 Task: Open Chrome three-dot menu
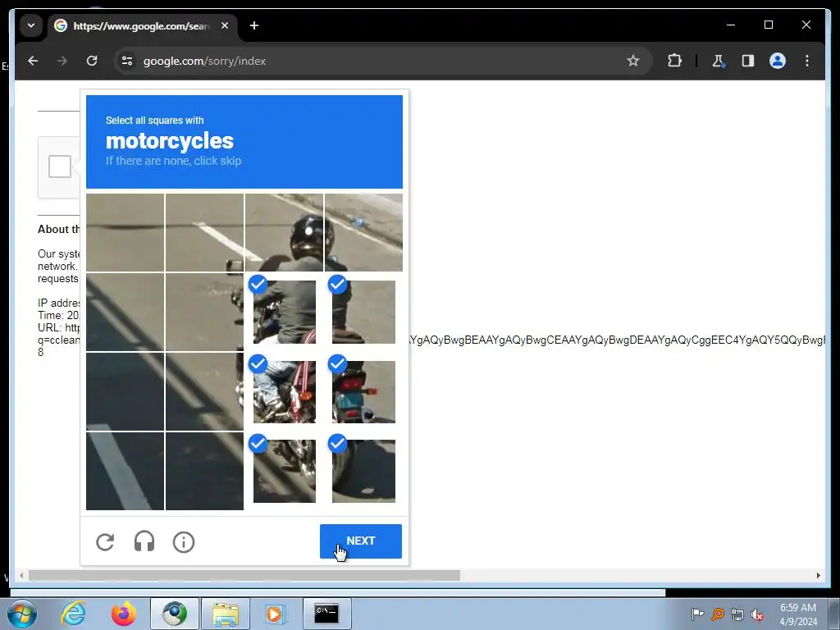807,61
